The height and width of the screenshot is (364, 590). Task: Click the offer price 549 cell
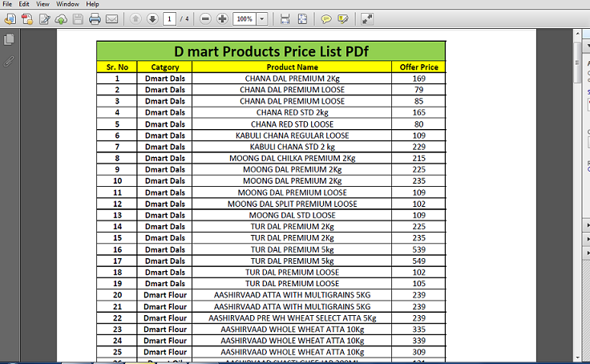418,261
